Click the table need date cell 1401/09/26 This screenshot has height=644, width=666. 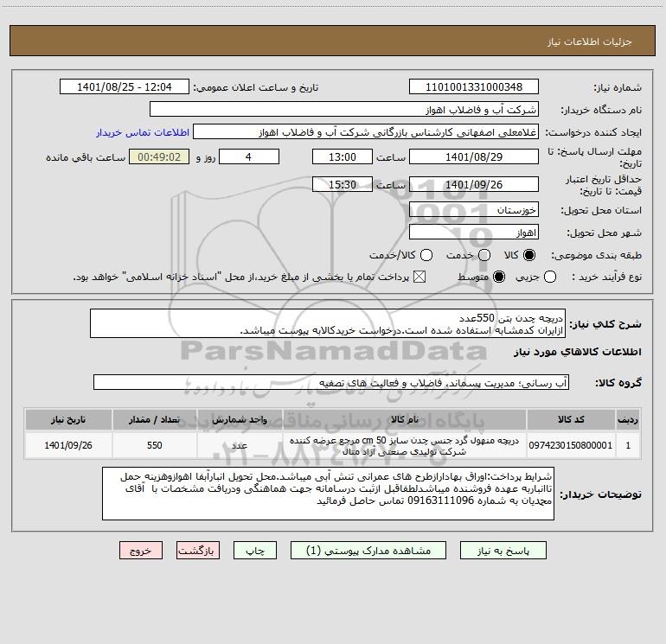click(68, 445)
